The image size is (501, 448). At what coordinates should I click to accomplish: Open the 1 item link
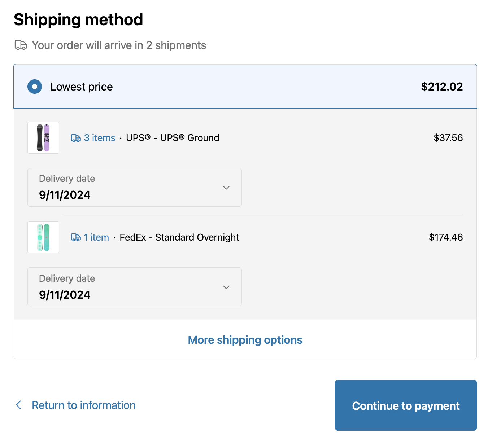point(96,237)
